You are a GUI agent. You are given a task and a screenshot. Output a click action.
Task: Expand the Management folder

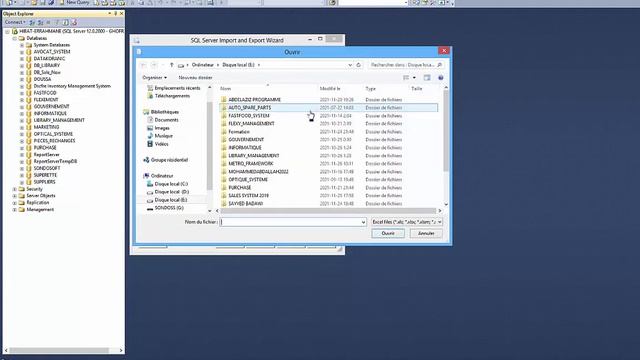coord(15,209)
